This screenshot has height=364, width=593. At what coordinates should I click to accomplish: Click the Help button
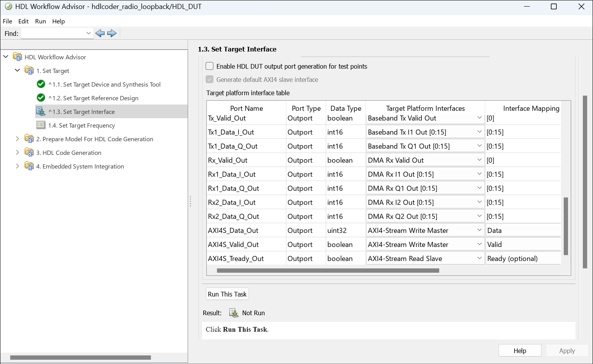[520, 351]
